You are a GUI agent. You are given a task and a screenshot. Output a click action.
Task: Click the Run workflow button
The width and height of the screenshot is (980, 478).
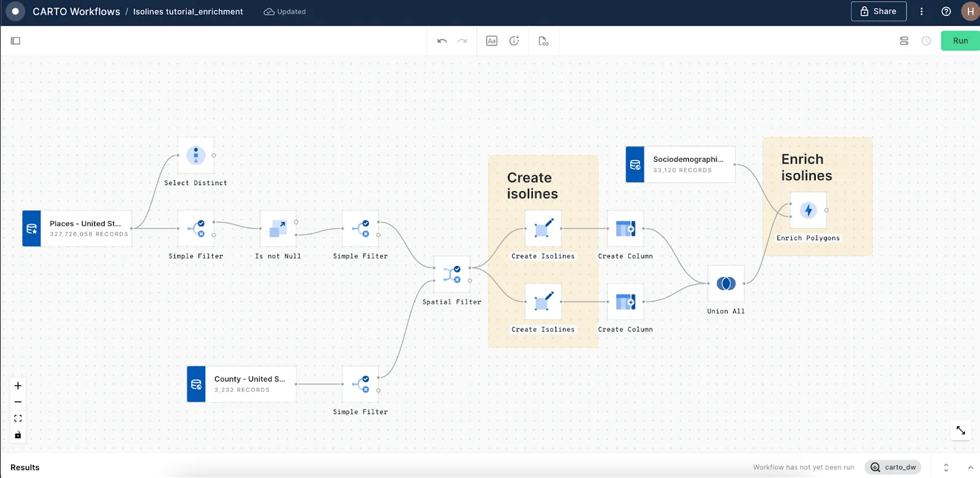click(960, 41)
